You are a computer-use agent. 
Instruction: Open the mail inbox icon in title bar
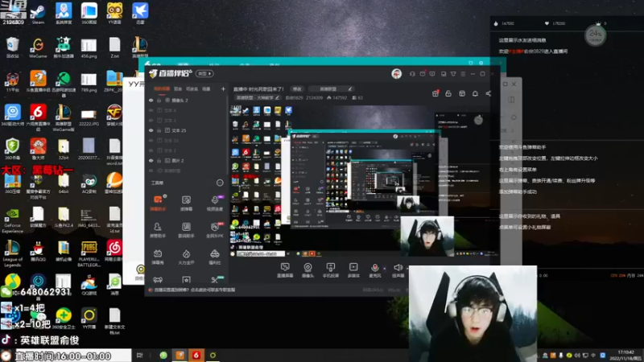pos(422,74)
